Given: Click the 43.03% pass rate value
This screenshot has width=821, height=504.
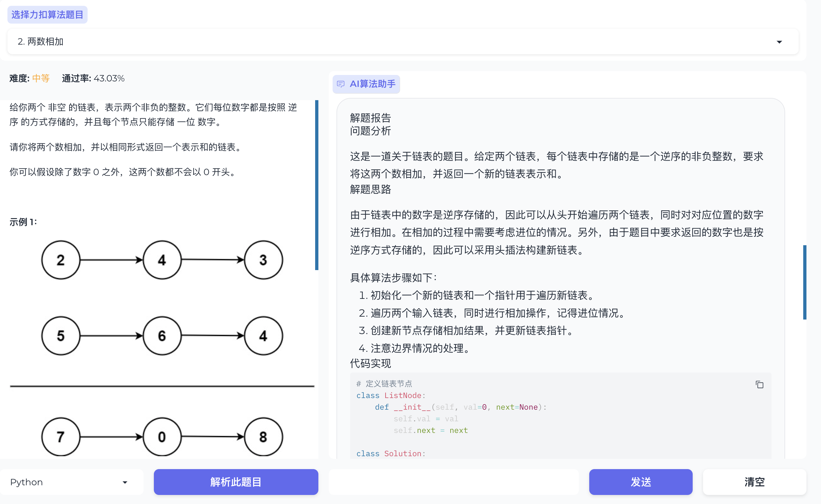Looking at the screenshot, I should click(109, 78).
